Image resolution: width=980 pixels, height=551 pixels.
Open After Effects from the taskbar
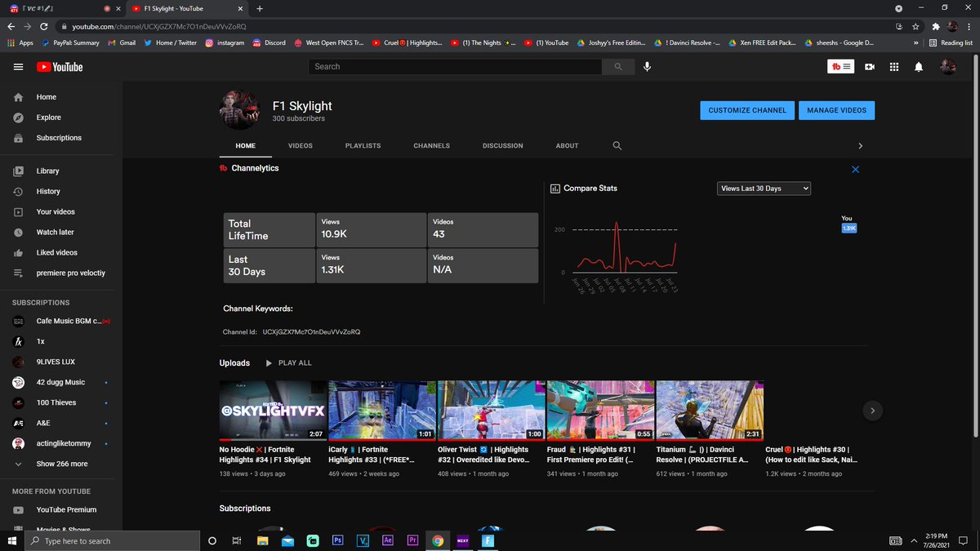click(x=388, y=540)
